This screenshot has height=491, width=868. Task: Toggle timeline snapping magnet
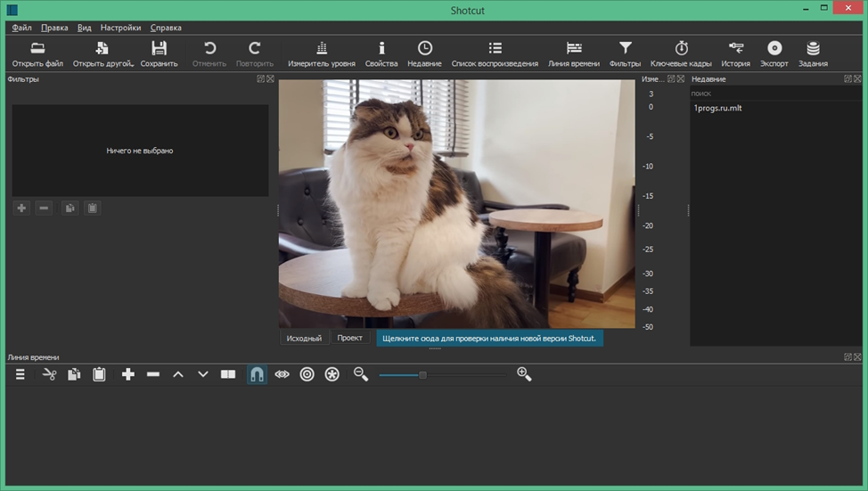pos(257,375)
